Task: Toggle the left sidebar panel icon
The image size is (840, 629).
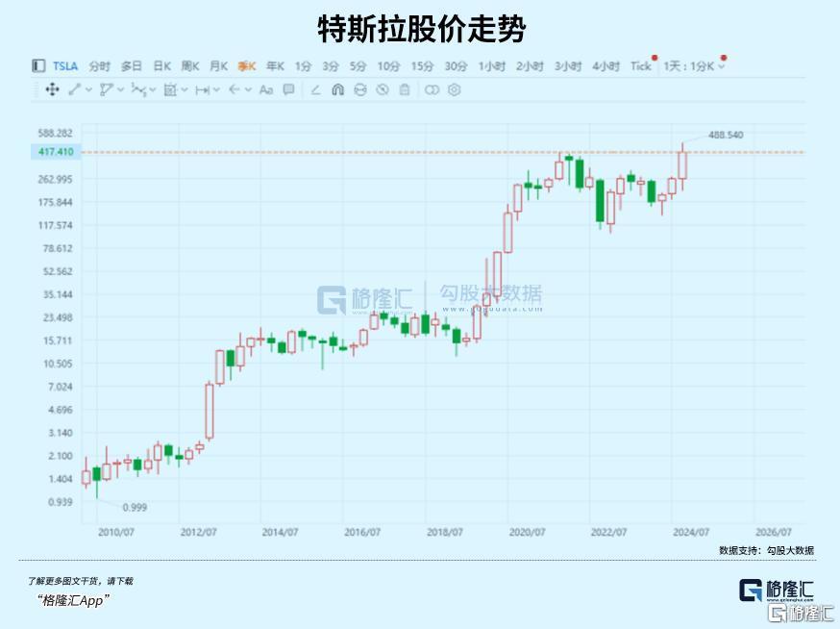Action: tap(38, 66)
